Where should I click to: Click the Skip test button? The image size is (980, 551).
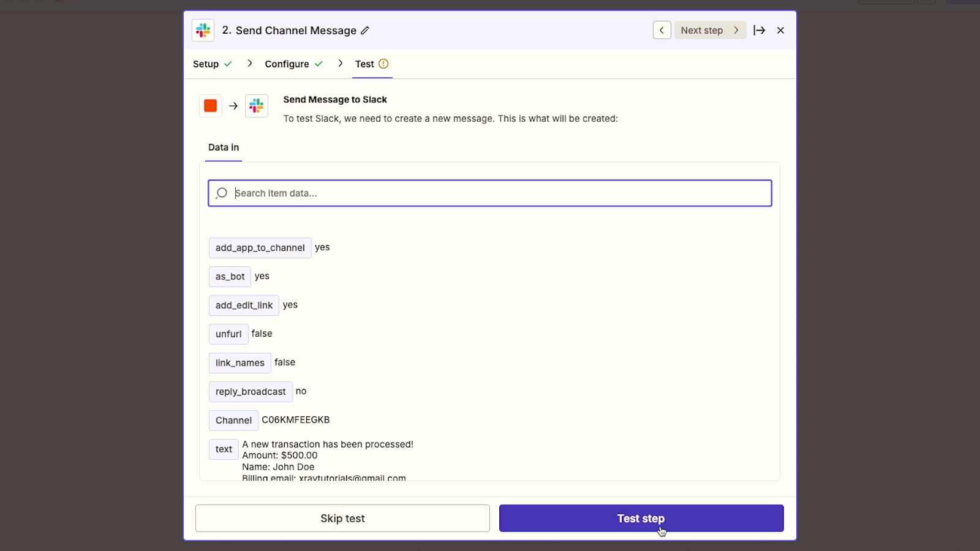tap(342, 519)
